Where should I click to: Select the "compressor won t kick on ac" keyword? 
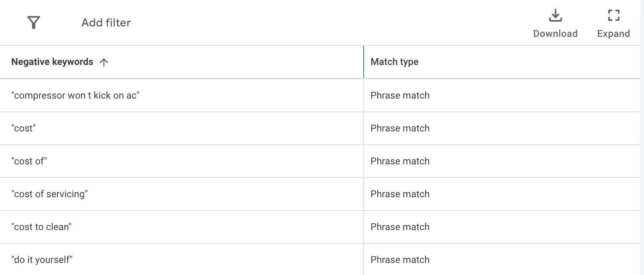75,95
